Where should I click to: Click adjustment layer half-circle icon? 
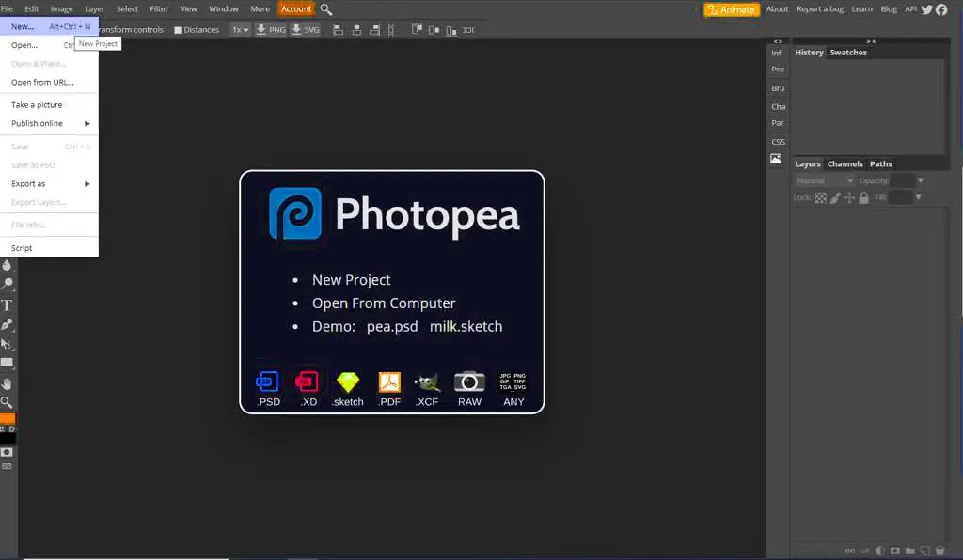point(880,551)
